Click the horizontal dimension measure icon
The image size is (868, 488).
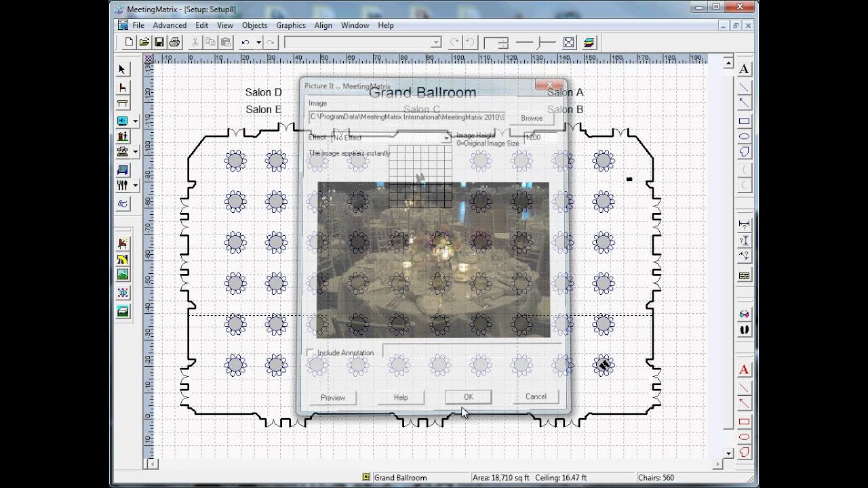(x=744, y=224)
